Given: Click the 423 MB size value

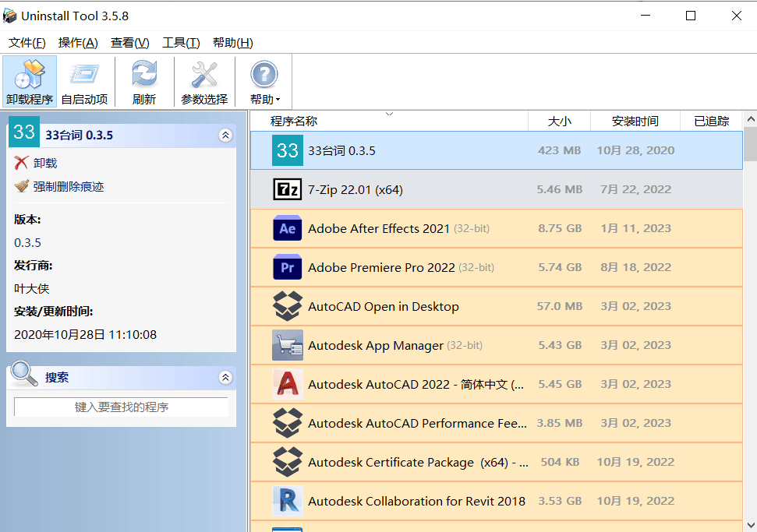Looking at the screenshot, I should [560, 150].
